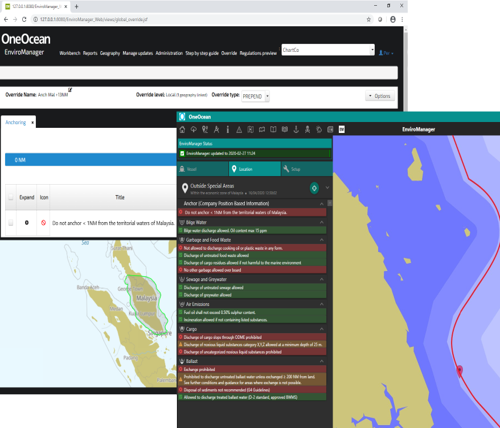Select the Anchoring tab

[x=15, y=122]
